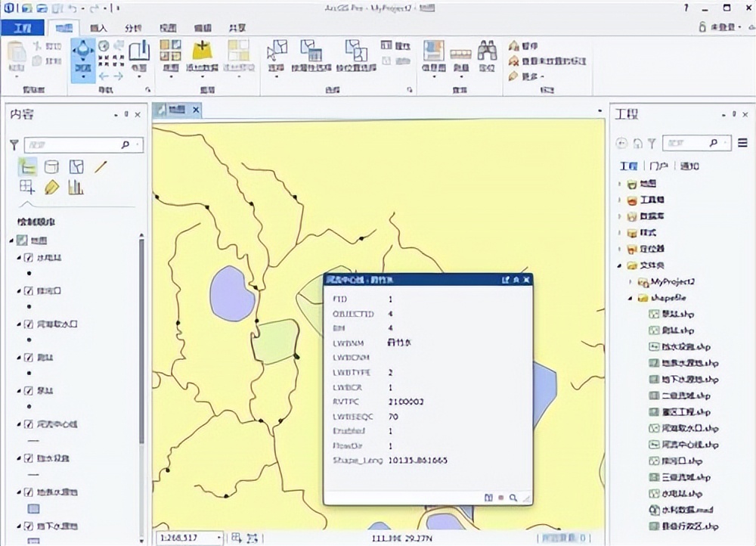Switch to the 分析 ribbon tab
Image resolution: width=756 pixels, height=546 pixels.
tap(135, 27)
